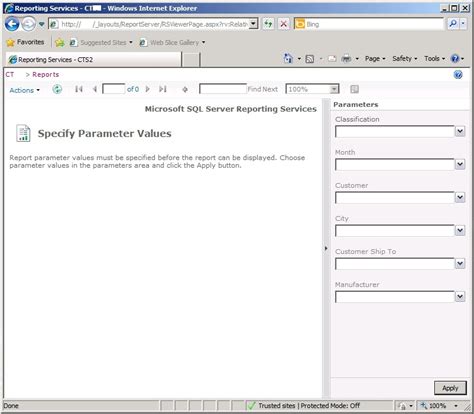This screenshot has height=414, width=474.
Task: Open the Customer Ship To dropdown
Action: pos(460,263)
